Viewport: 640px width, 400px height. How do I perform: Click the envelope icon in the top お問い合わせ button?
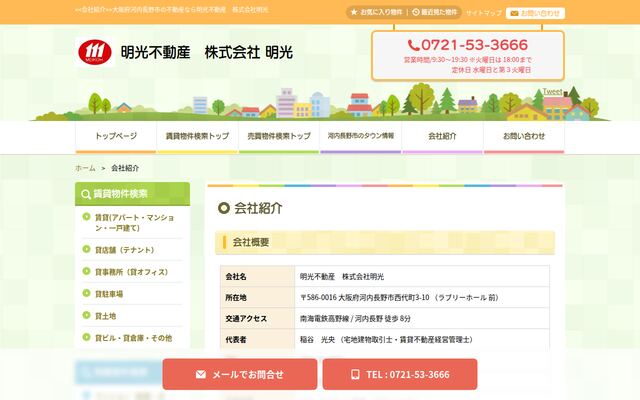(514, 13)
